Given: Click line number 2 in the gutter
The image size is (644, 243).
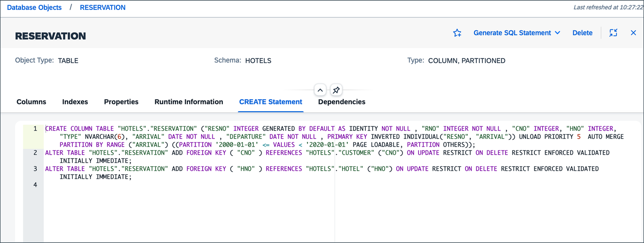Looking at the screenshot, I should tap(35, 153).
